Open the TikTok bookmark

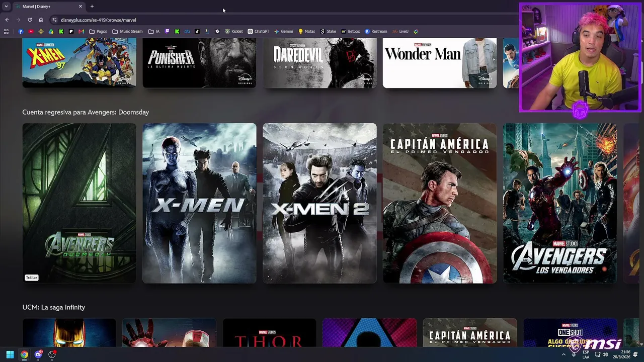(x=197, y=31)
